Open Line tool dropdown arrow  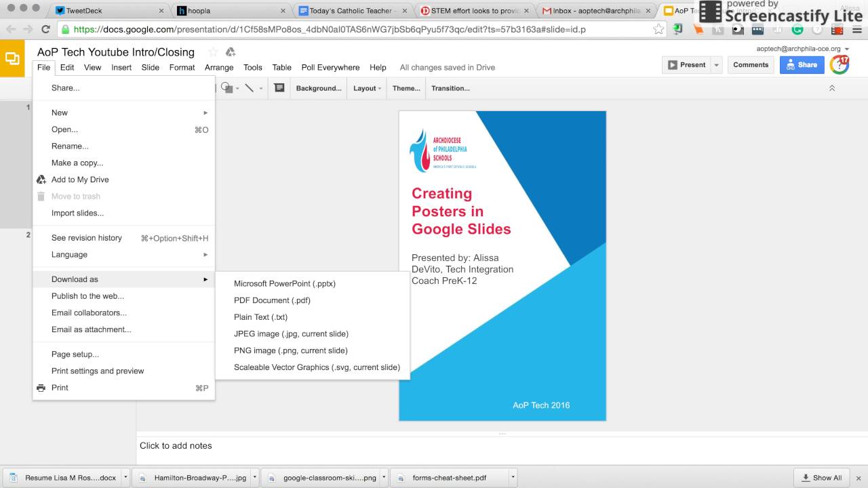260,88
